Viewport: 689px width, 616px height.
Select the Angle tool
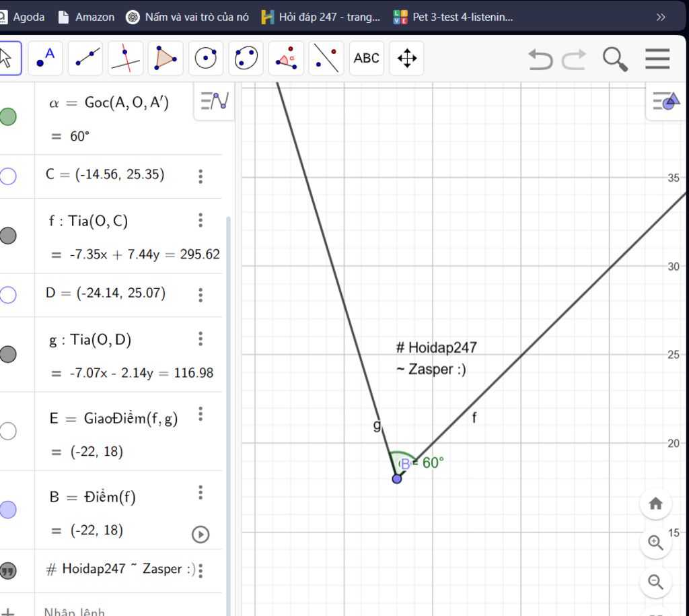[286, 59]
